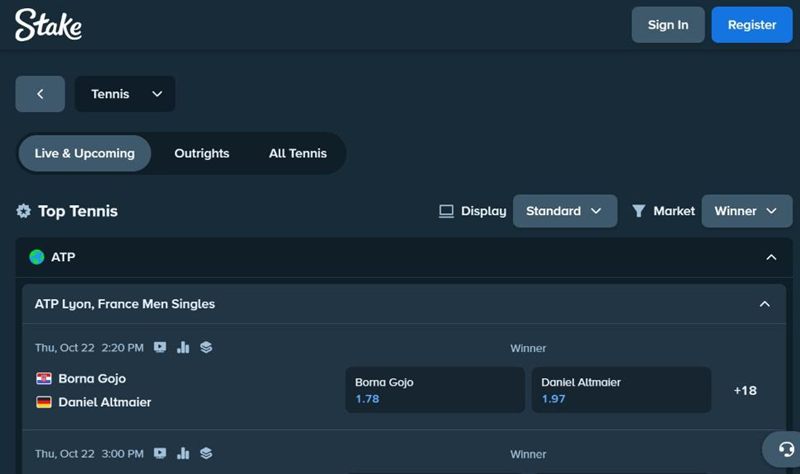800x474 pixels.
Task: Click the stacked layers icon for 3:00 PM match
Action: (206, 454)
